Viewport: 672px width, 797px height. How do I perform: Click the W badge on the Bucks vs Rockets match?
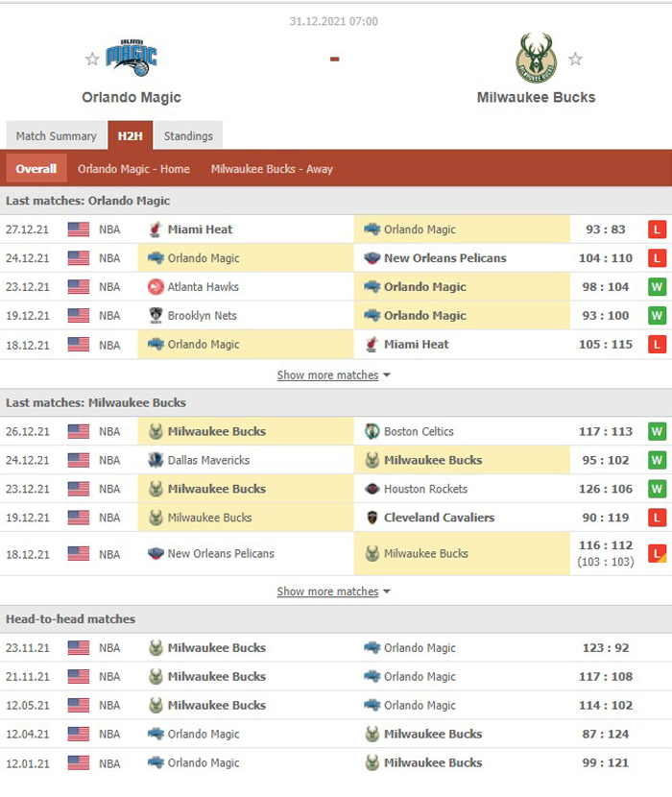point(657,489)
